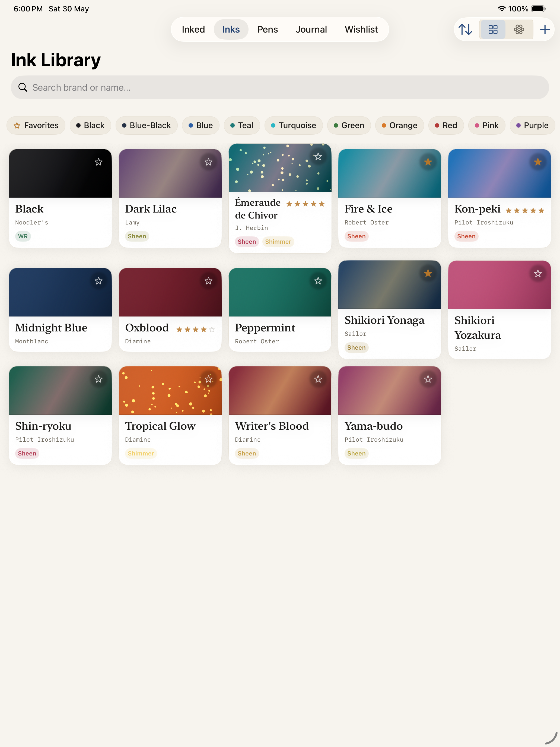Open the Midnight Blue color swatch
The height and width of the screenshot is (747, 560).
click(x=61, y=292)
